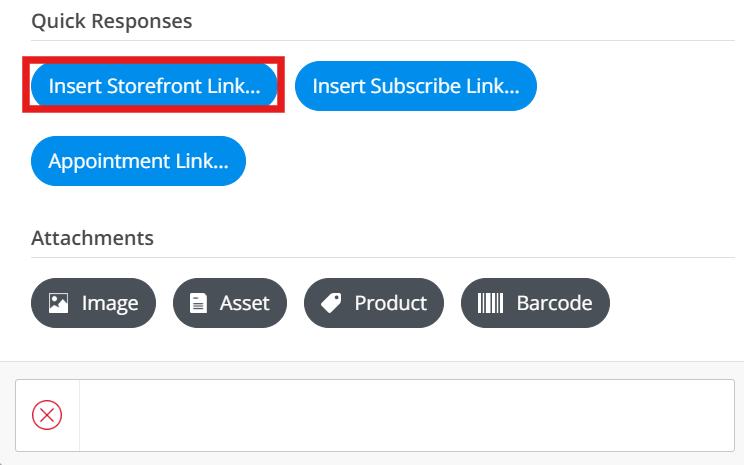Image resolution: width=744 pixels, height=465 pixels.
Task: Click the price tag icon for Product
Action: [331, 303]
